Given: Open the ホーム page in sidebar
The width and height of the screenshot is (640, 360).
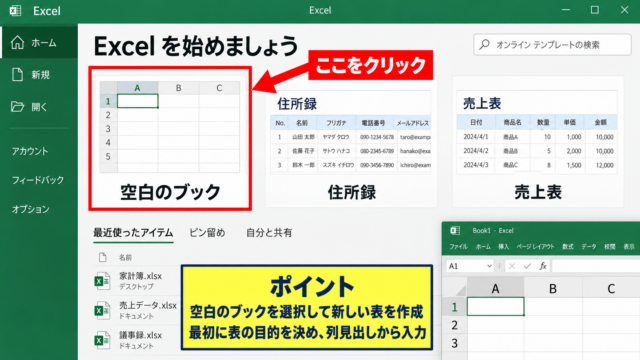Looking at the screenshot, I should [x=39, y=42].
